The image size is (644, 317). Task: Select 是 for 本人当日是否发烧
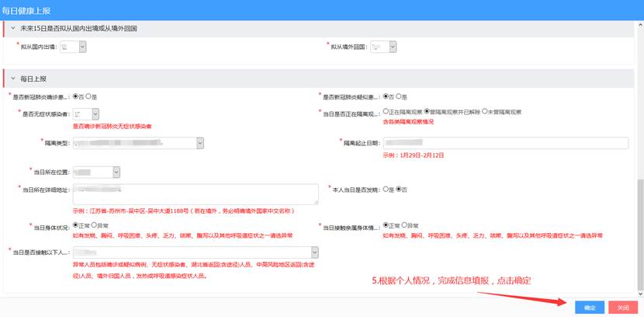pos(386,189)
